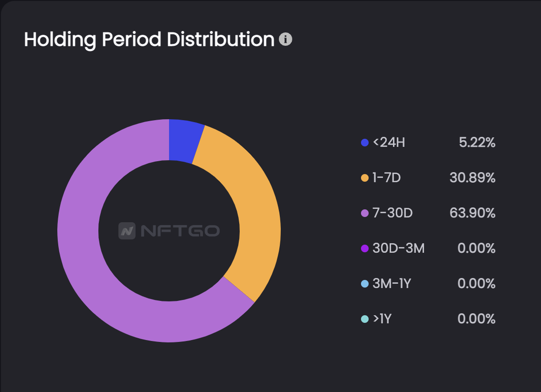The image size is (541, 392).
Task: Select the 3M-1Y legend label
Action: [392, 284]
